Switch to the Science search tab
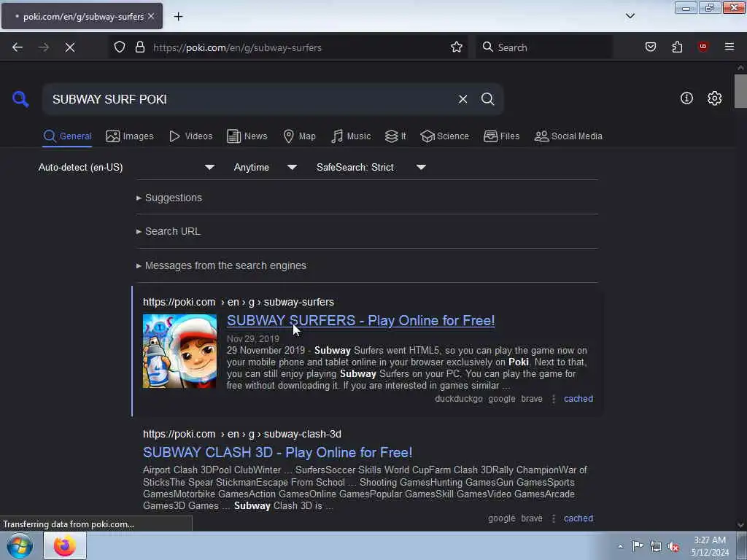This screenshot has height=560, width=747. tap(444, 136)
